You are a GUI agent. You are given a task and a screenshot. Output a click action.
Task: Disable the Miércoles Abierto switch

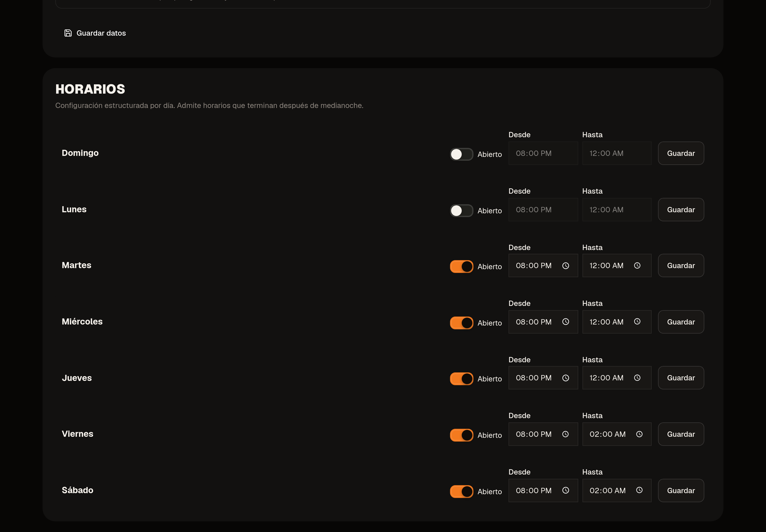[x=461, y=323]
